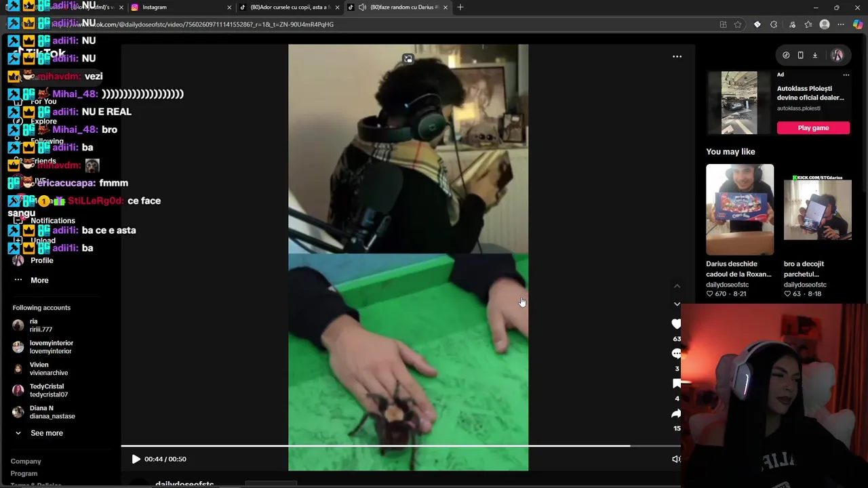Expand the Program footer section
The image size is (868, 488).
[24, 473]
